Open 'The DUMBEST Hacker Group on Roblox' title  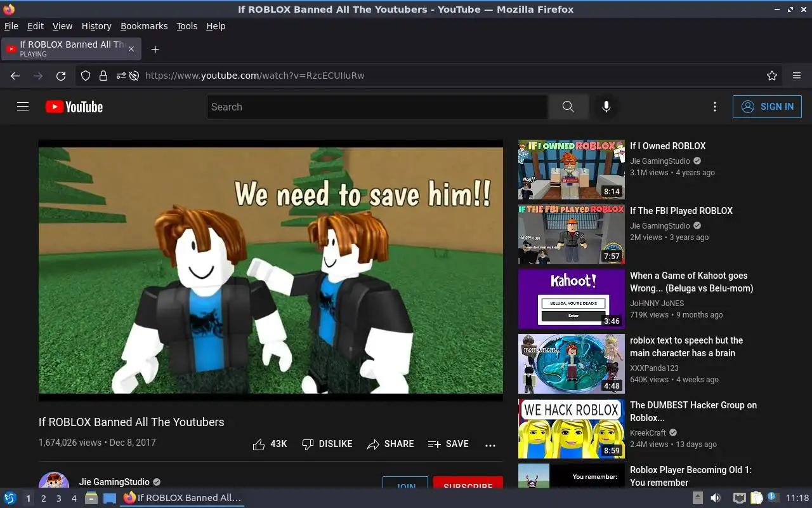click(x=693, y=411)
